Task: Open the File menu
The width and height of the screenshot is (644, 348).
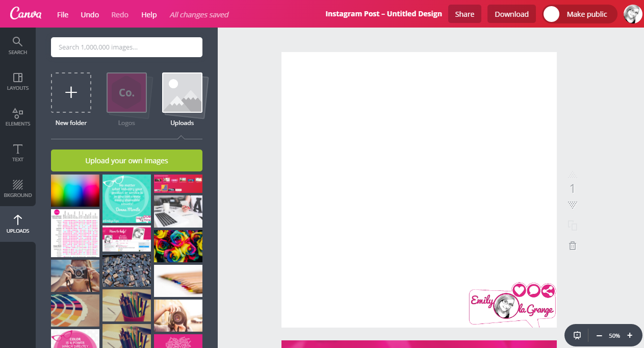Action: coord(63,14)
